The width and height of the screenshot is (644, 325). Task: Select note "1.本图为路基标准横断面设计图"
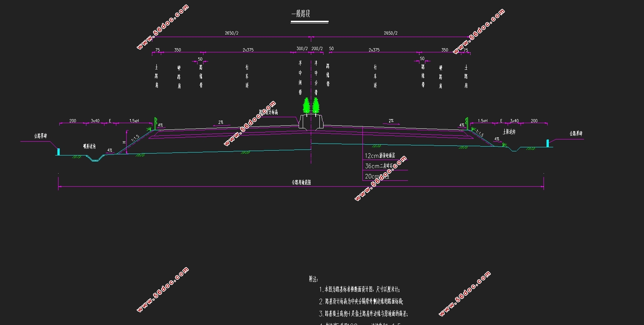coord(359,289)
